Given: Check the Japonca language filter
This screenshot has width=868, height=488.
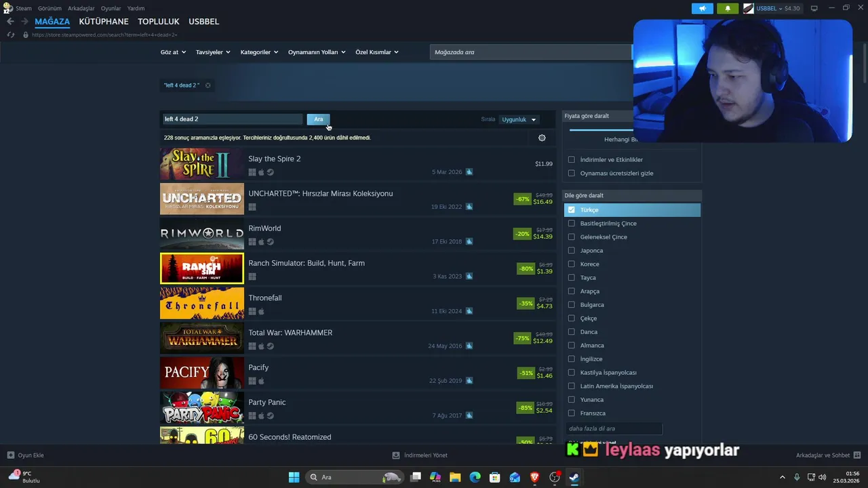Looking at the screenshot, I should [x=571, y=251].
